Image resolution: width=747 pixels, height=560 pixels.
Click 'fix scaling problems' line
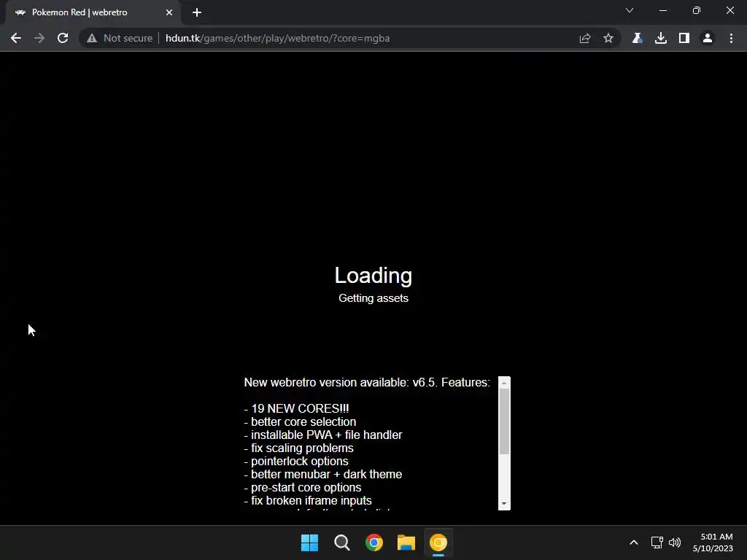pos(298,448)
